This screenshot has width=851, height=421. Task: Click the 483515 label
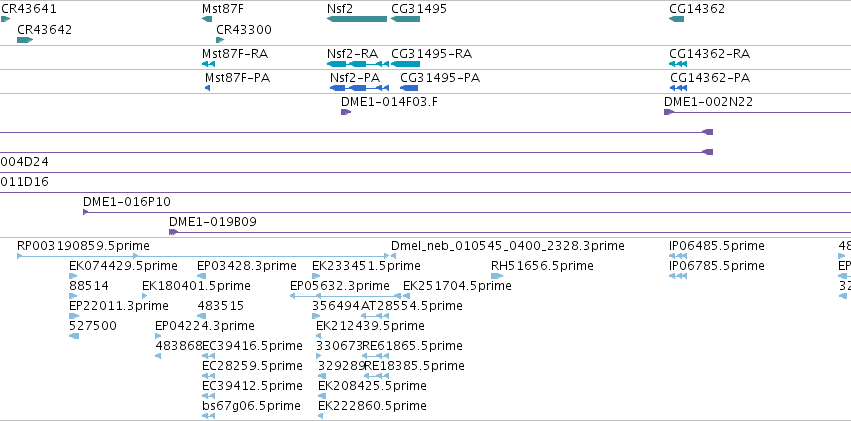pos(220,306)
